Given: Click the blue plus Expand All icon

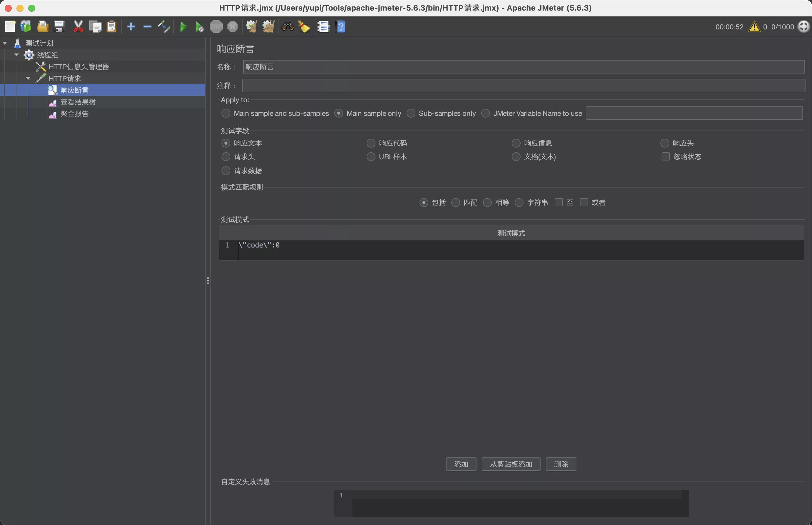Looking at the screenshot, I should pos(131,26).
